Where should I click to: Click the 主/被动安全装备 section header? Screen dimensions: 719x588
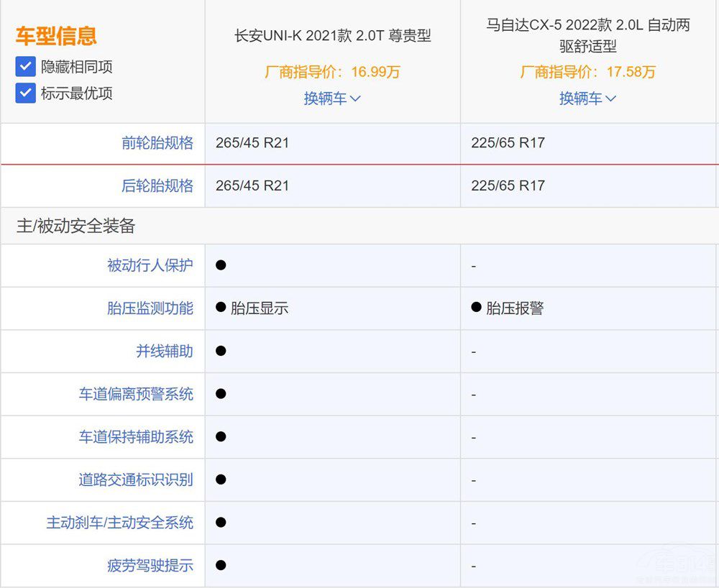click(x=75, y=226)
